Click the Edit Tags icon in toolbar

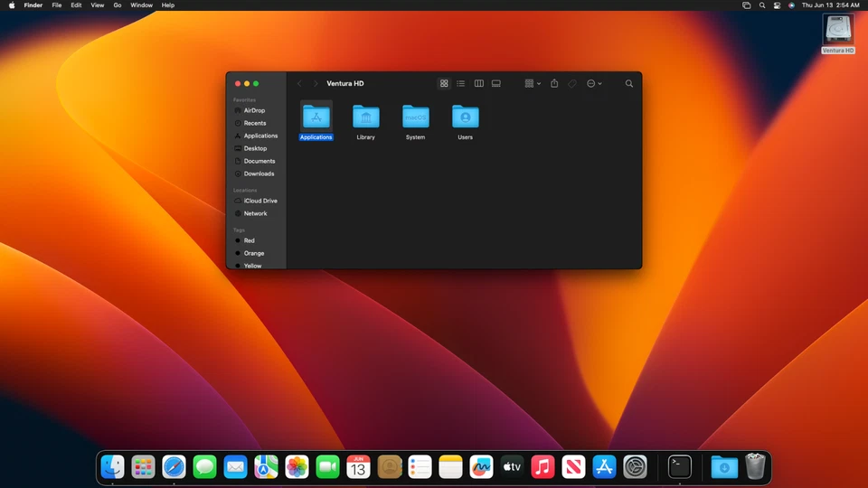coord(572,83)
